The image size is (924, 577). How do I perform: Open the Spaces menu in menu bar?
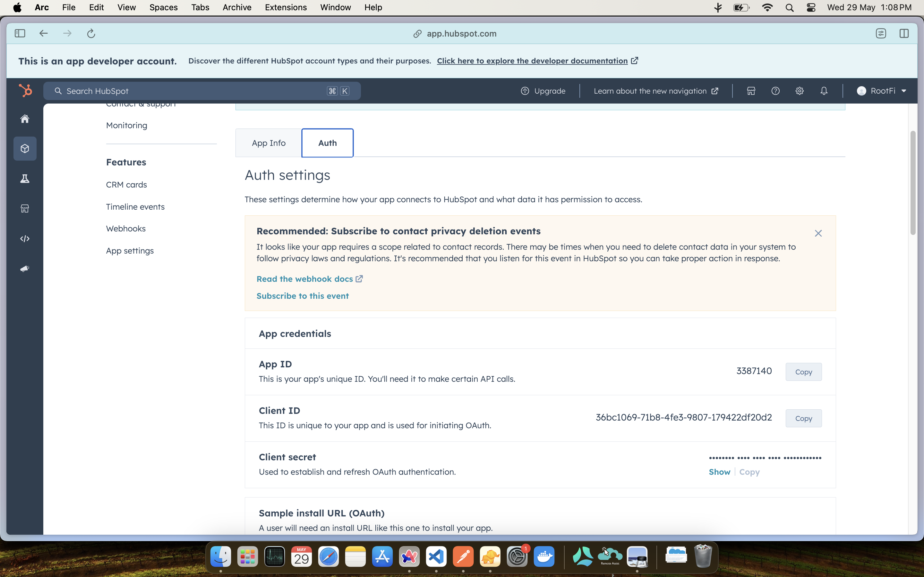(x=163, y=7)
